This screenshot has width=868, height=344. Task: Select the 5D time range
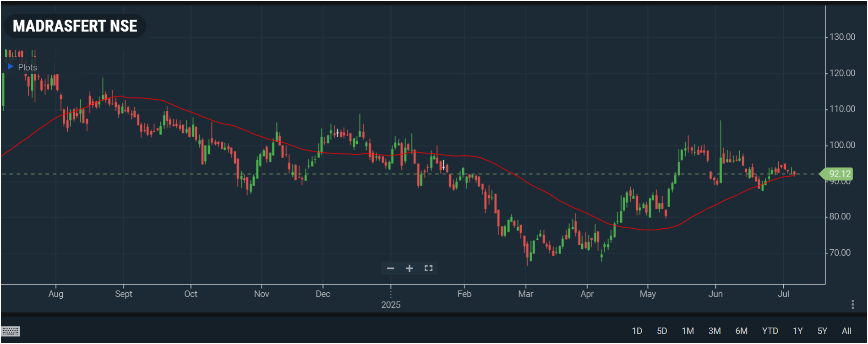click(662, 331)
